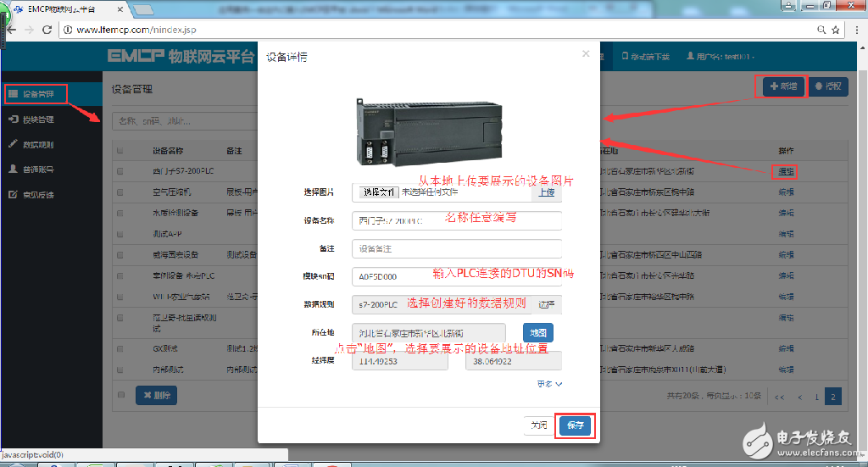
Task: Click the 保存 save button
Action: 575,425
